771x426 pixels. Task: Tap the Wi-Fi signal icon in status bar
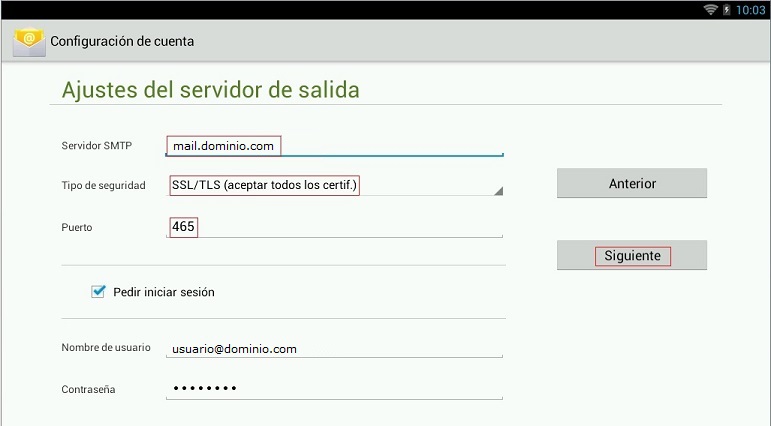click(711, 9)
